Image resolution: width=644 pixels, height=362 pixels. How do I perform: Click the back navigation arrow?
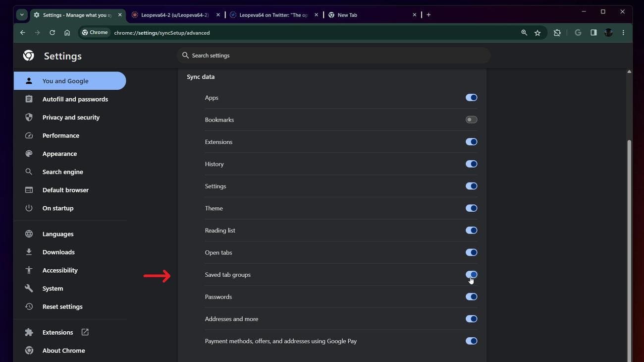pos(22,32)
